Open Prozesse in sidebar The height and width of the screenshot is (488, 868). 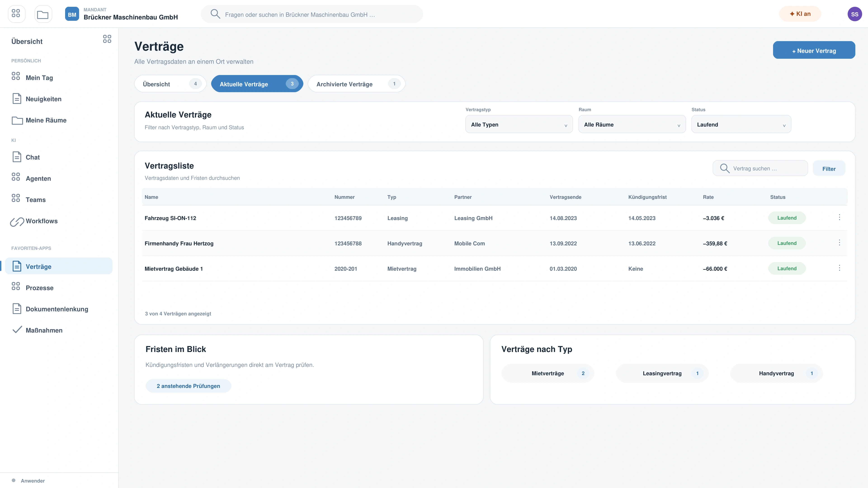point(59,288)
